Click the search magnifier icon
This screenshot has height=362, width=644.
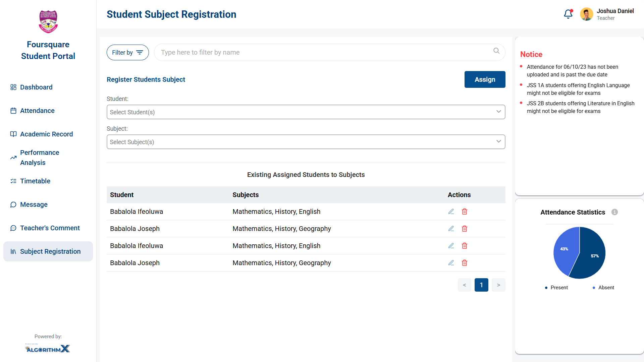[496, 51]
